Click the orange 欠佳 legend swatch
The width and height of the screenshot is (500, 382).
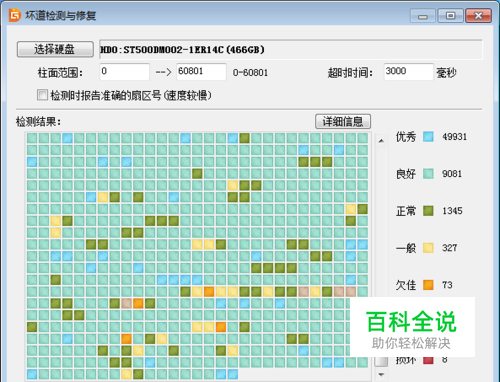click(428, 285)
